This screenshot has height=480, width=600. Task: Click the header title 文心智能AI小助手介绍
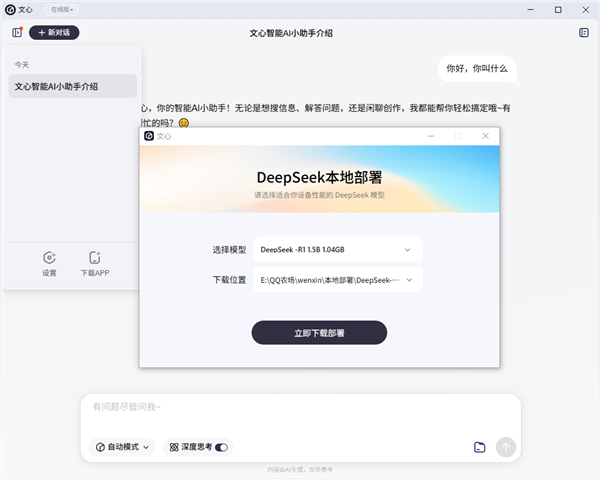[291, 33]
